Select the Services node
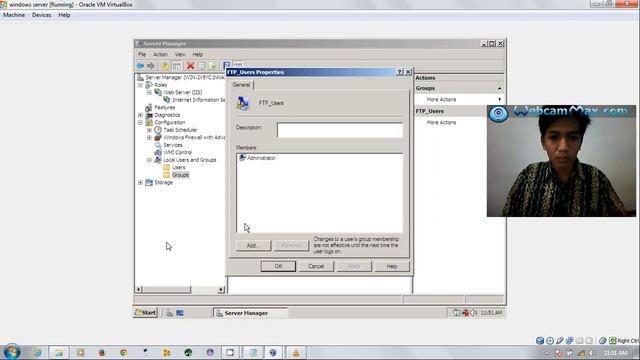The image size is (640, 360). pyautogui.click(x=173, y=145)
